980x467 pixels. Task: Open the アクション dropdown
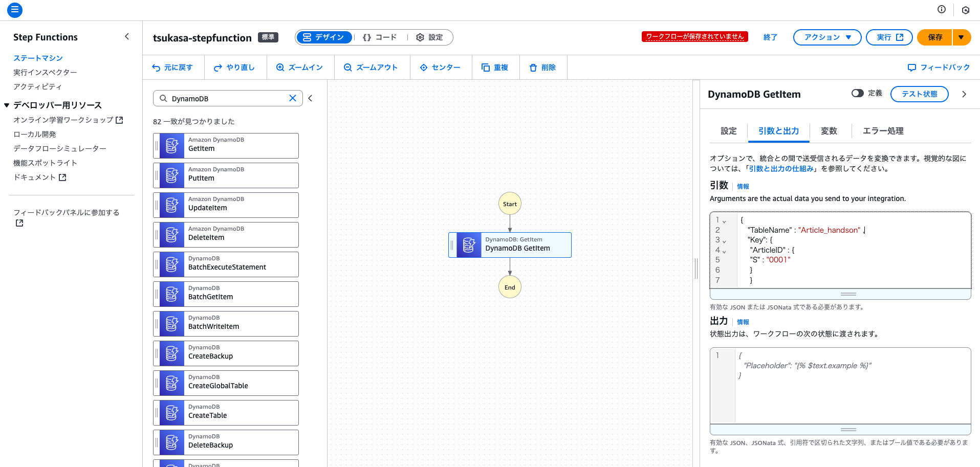(x=827, y=37)
